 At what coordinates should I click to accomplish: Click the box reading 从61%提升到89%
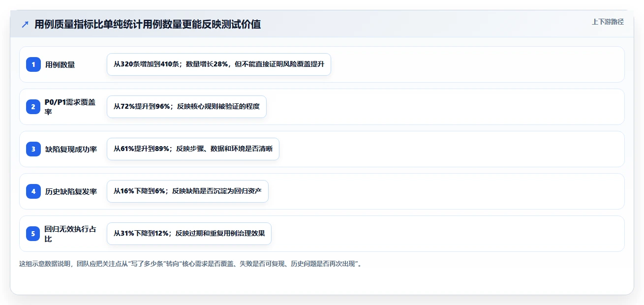pyautogui.click(x=193, y=149)
